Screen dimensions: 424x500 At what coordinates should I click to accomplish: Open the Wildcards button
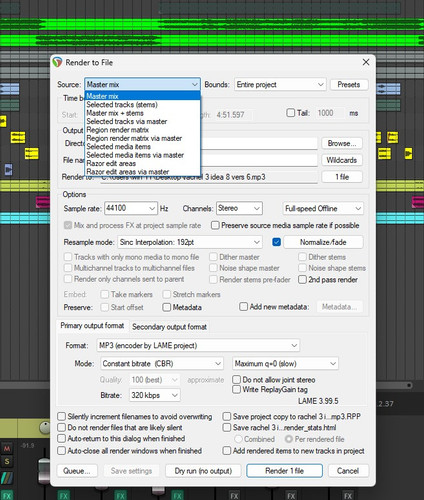342,160
